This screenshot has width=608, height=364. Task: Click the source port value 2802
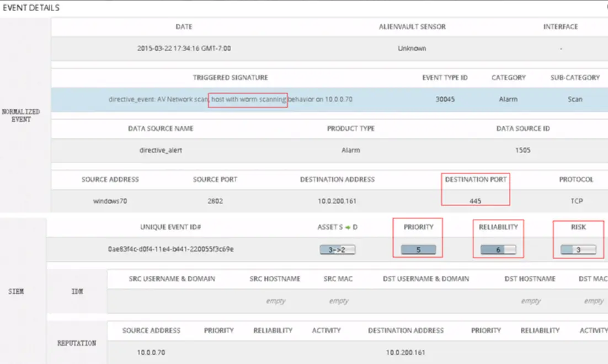(x=215, y=201)
